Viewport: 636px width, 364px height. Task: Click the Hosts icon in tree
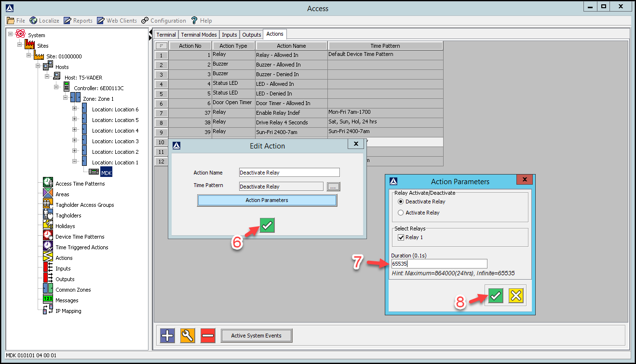click(48, 66)
